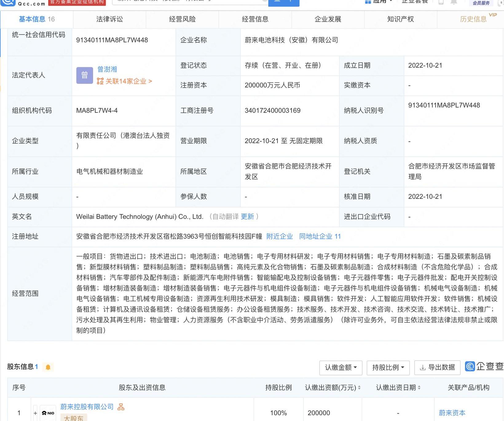This screenshot has height=421, width=504.
Task: Open 蔚来控股有限公司 shareholder link
Action: [87, 407]
